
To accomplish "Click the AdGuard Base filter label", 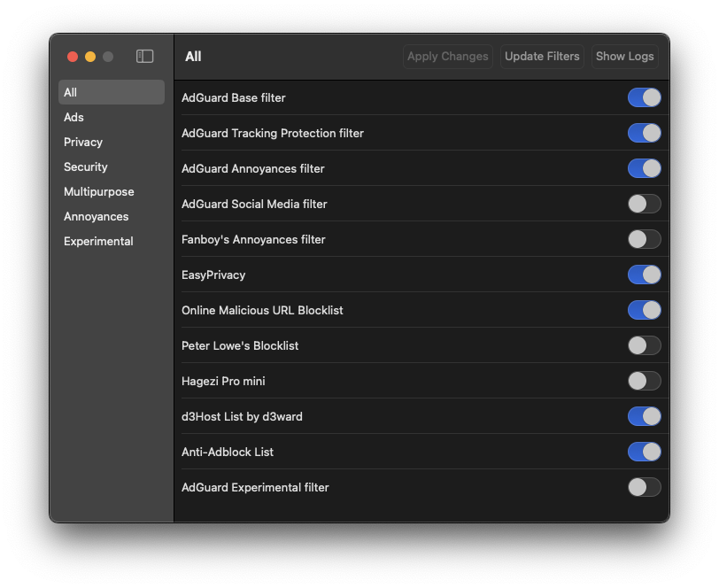I will [x=234, y=97].
